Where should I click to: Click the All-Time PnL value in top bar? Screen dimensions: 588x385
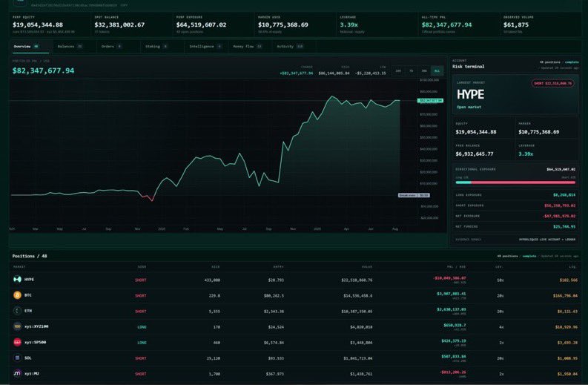[x=446, y=24]
